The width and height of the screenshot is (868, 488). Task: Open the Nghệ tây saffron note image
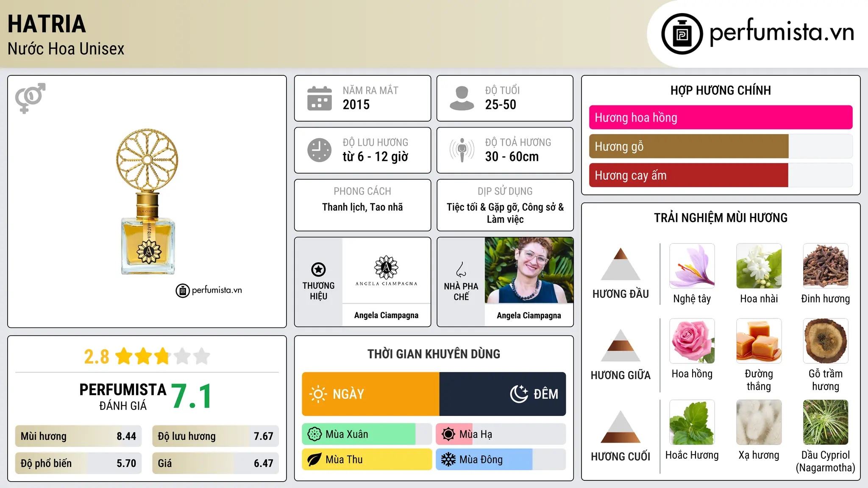(692, 266)
